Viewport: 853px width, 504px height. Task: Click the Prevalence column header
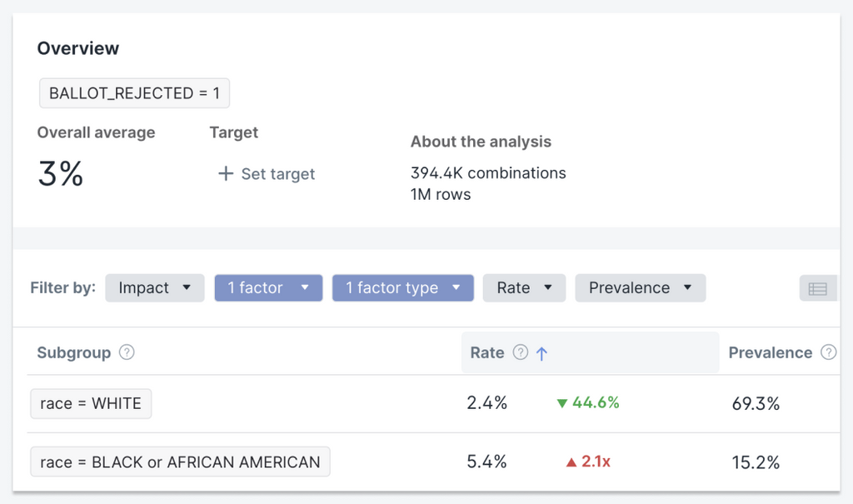point(770,352)
